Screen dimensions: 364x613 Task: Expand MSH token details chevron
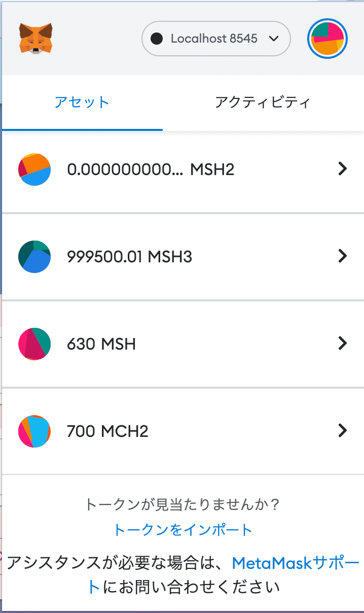(x=343, y=344)
